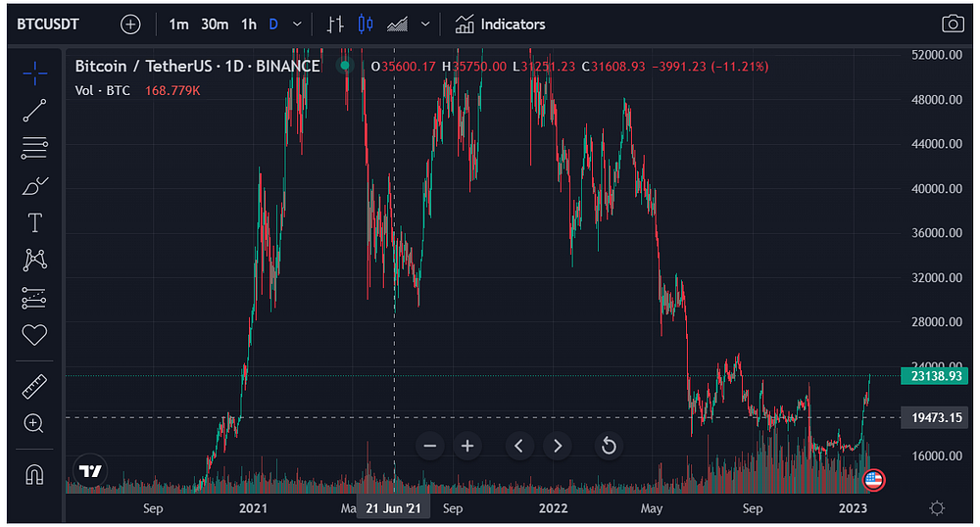Click the volume value 168.779K
Screen dimensions: 980x527
172,90
